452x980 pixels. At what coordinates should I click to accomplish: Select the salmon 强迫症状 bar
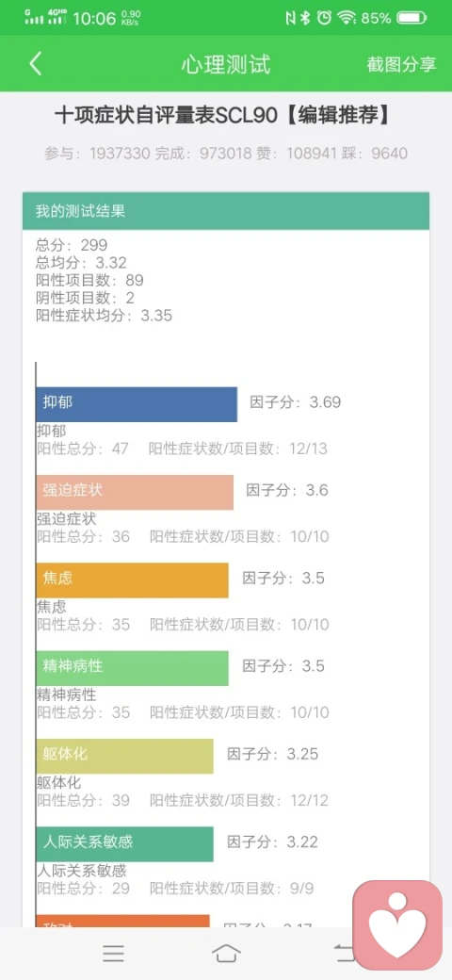pyautogui.click(x=135, y=493)
